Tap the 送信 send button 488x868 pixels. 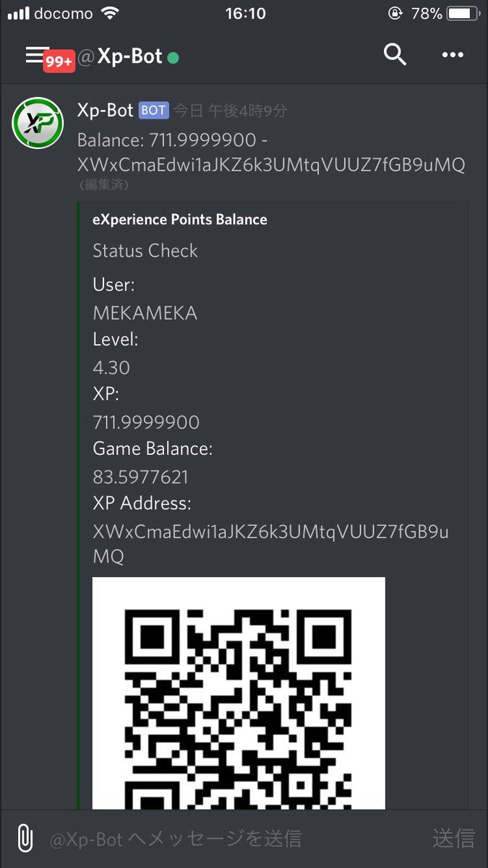(x=454, y=838)
